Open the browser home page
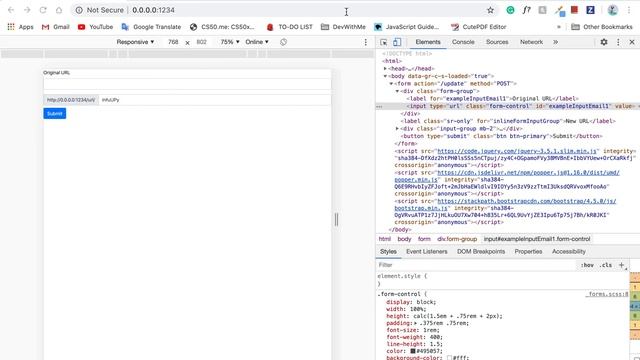The image size is (640, 360). point(59,10)
